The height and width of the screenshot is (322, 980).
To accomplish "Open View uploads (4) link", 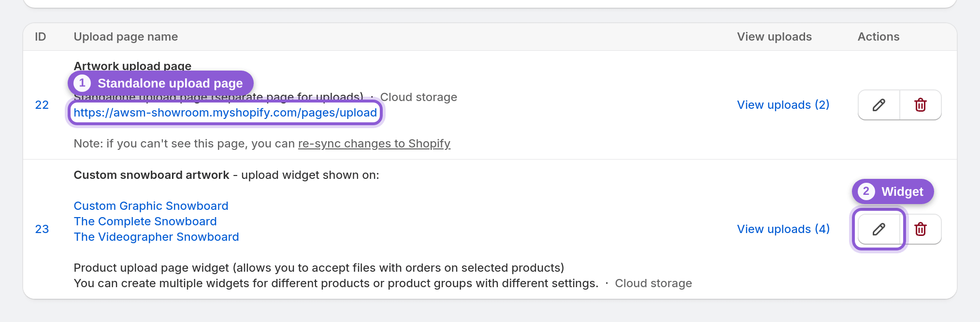I will pos(783,229).
